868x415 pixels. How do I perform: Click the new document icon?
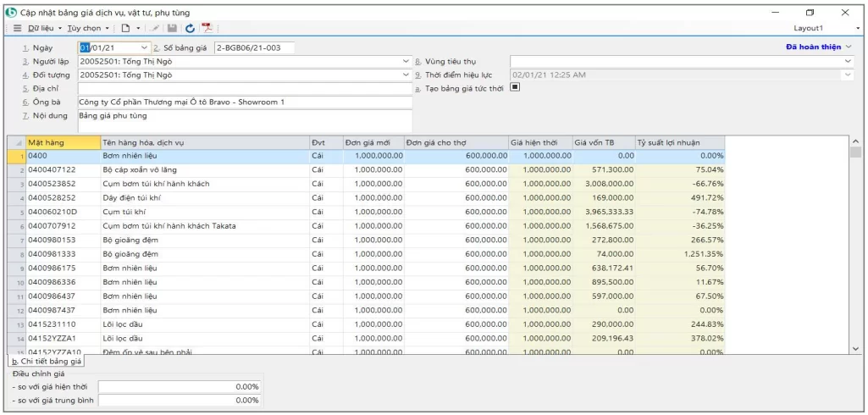click(125, 28)
